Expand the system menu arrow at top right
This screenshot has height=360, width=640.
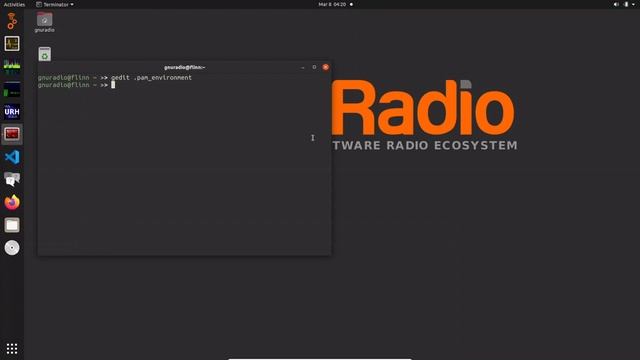[633, 4]
